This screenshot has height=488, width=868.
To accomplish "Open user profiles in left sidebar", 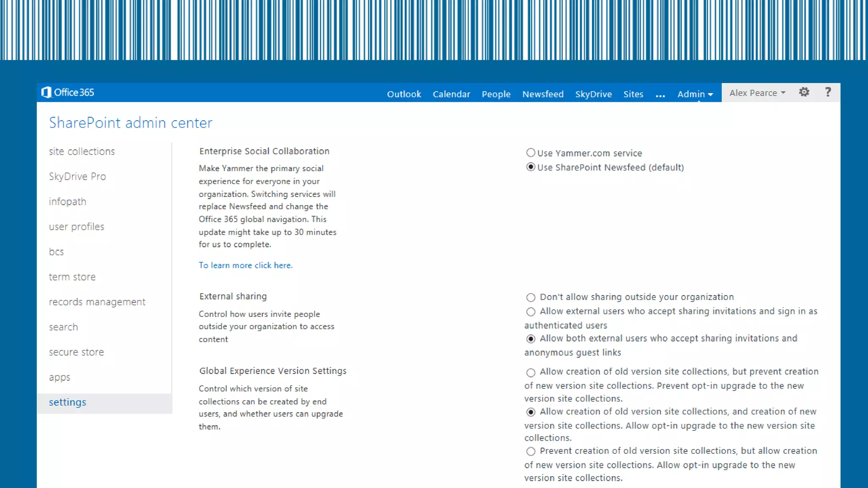I will (x=76, y=227).
